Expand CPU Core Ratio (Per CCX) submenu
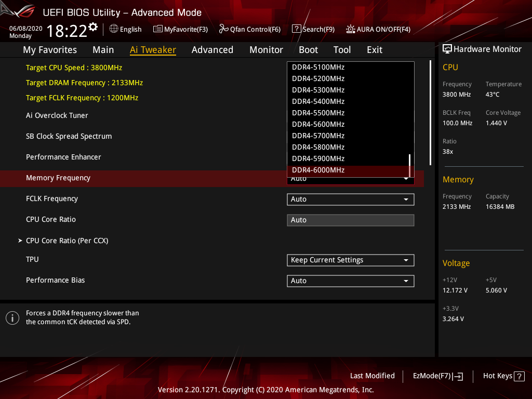This screenshot has width=532, height=399. 67,241
